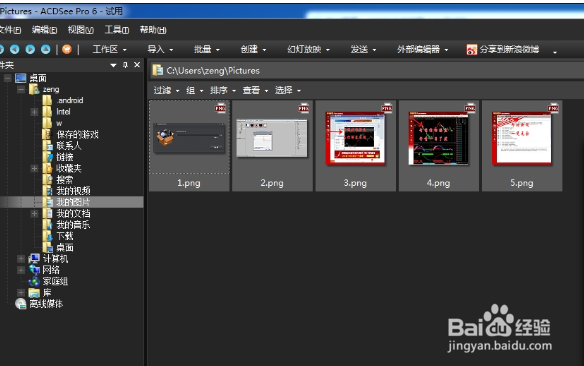The width and height of the screenshot is (584, 366).
Task: Open the 批量 batch dropdown
Action: [207, 49]
